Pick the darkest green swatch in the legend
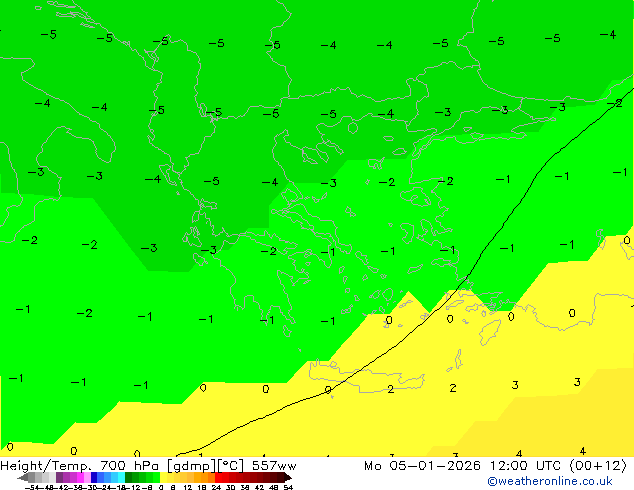Image resolution: width=634 pixels, height=490 pixels. (x=129, y=477)
